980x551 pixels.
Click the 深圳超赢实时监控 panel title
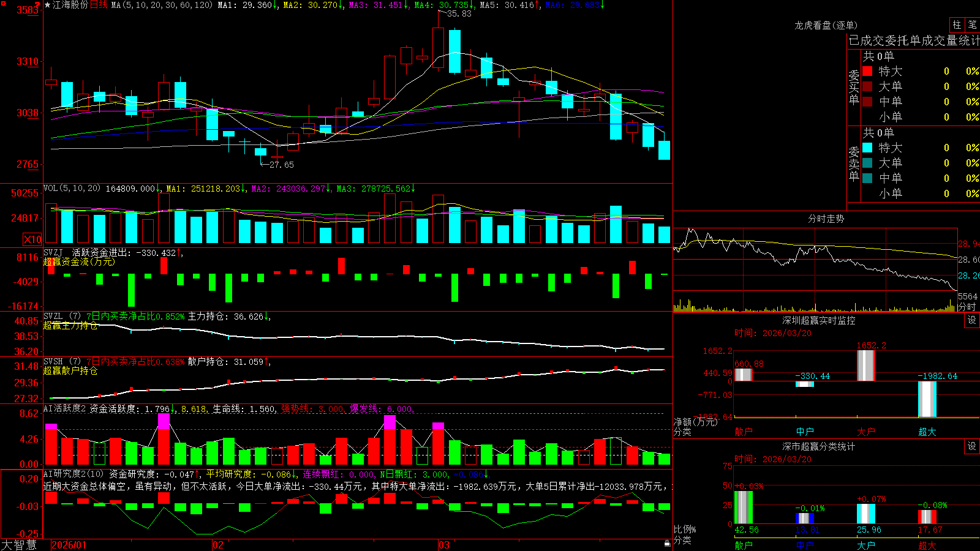tap(818, 321)
